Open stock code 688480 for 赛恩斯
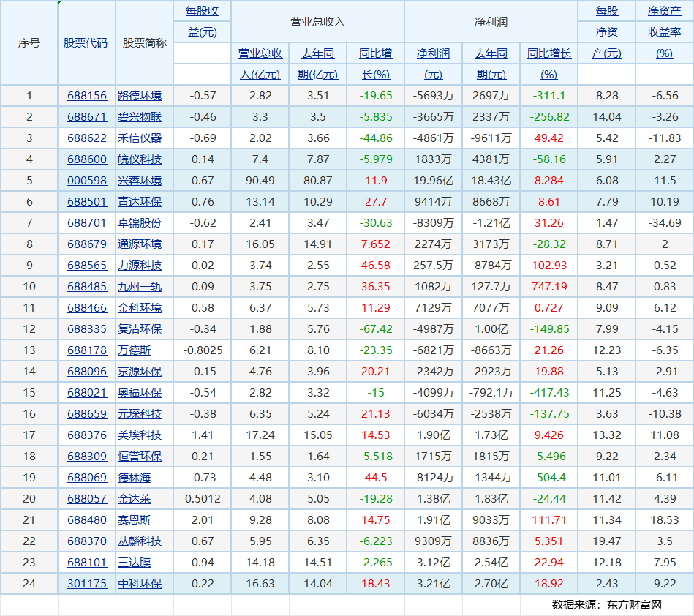Screen dimensions: 694x616 [86, 519]
